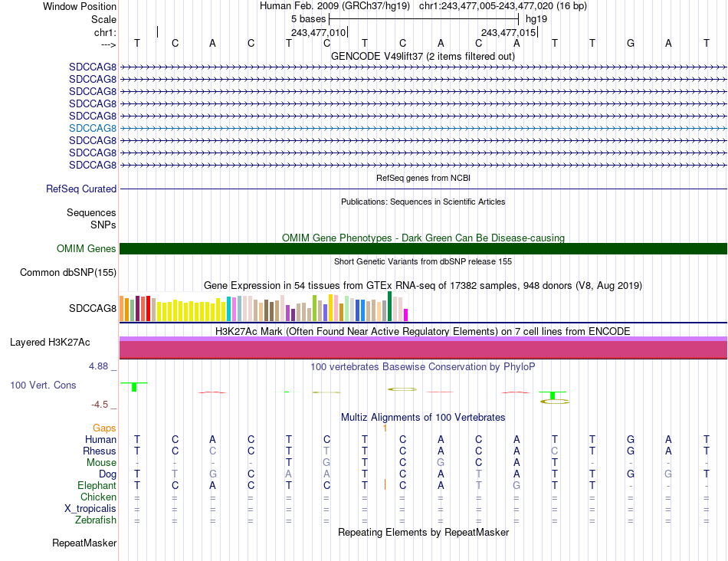Click the 4.88 PhyloP upper limit value
Screen dimensions: 728x561
click(98, 366)
